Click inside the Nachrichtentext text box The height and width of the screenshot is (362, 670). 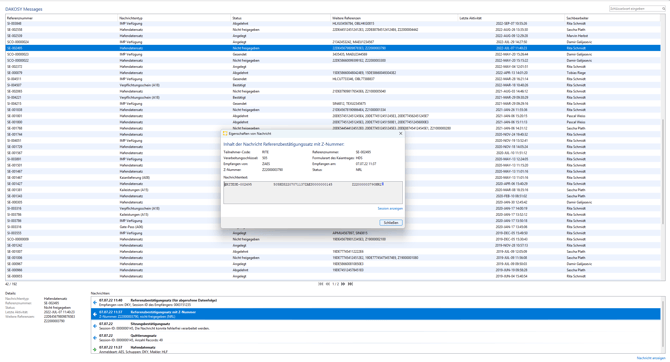point(313,192)
